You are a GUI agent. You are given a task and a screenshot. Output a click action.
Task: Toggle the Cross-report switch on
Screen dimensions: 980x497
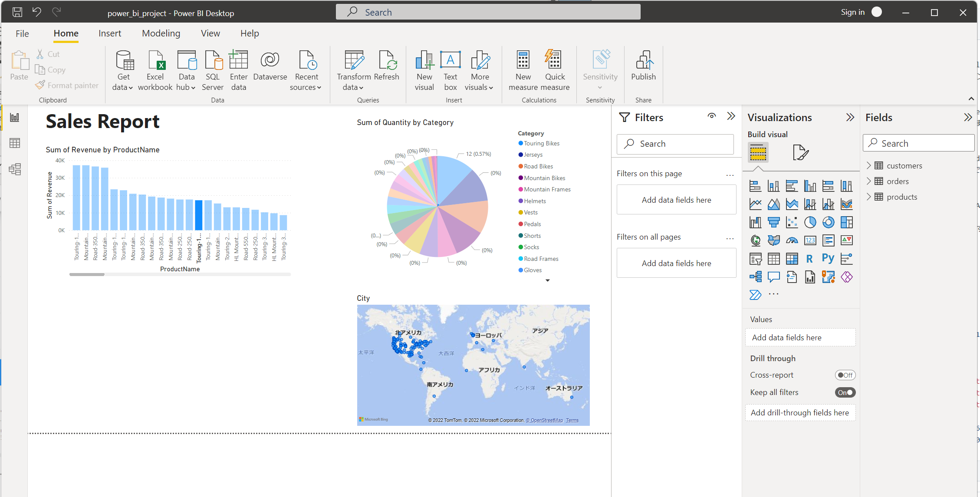(845, 375)
